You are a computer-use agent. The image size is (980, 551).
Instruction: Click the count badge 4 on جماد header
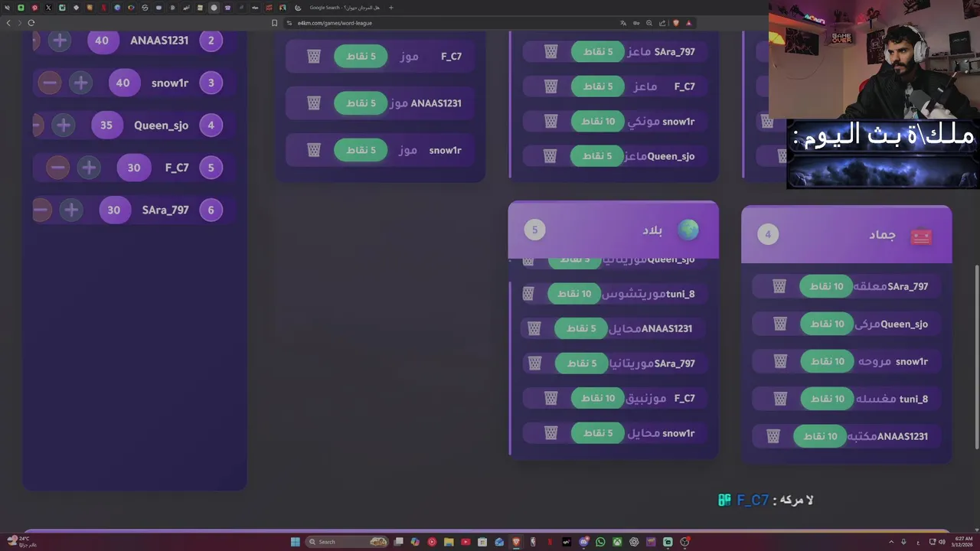pyautogui.click(x=768, y=235)
